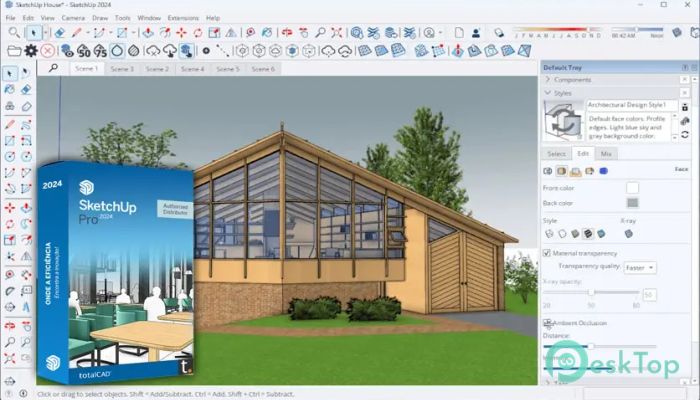Image resolution: width=700 pixels, height=400 pixels.
Task: Click the style name input field
Action: coord(631,105)
